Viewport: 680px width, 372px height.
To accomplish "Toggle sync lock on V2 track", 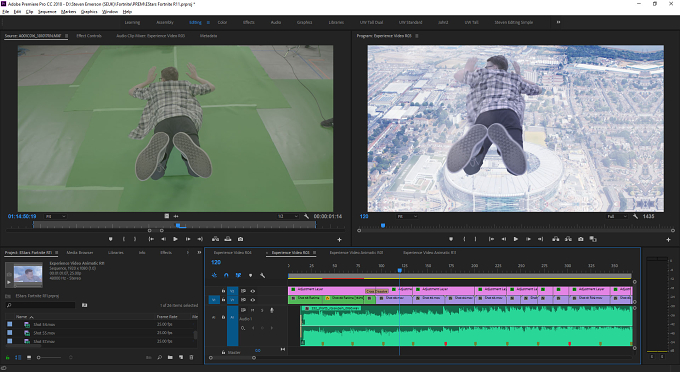I will coord(243,291).
